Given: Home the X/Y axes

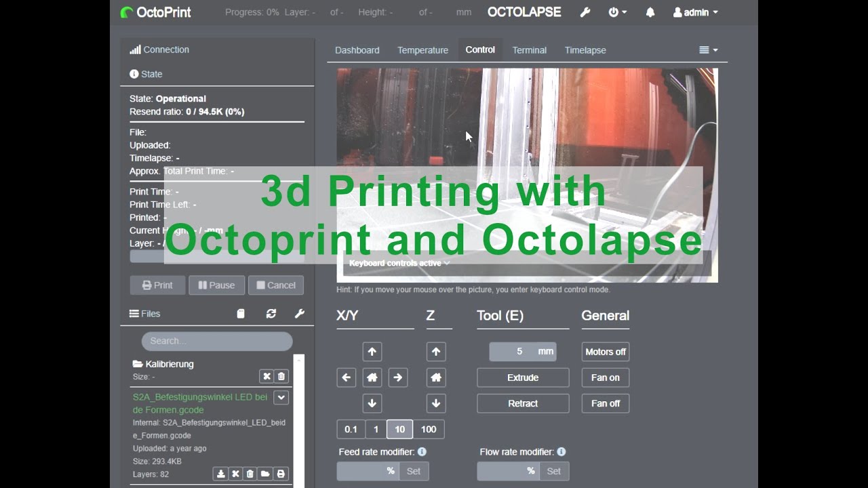Looking at the screenshot, I should (372, 378).
